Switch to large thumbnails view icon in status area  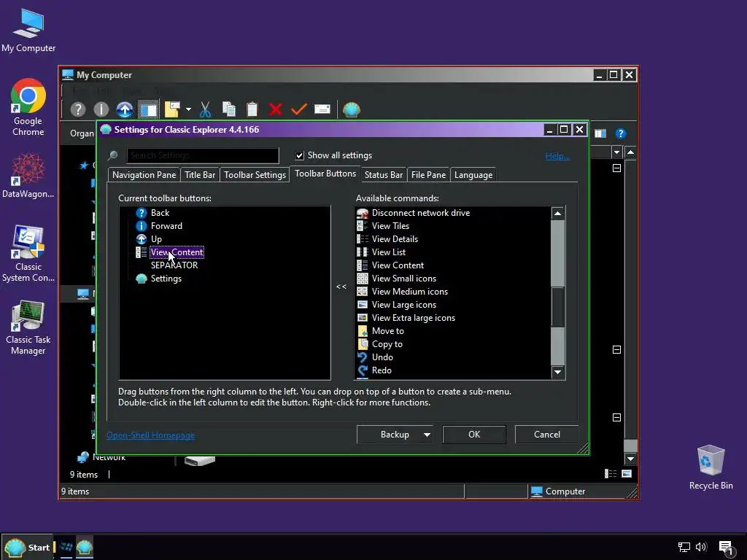coord(627,473)
